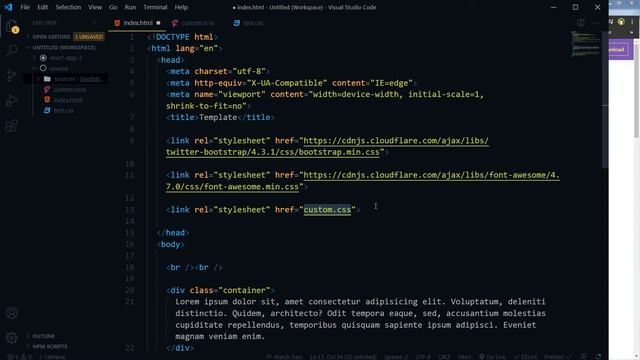Click ESLint status bar item
This screenshot has height=360, width=640.
pos(525,357)
